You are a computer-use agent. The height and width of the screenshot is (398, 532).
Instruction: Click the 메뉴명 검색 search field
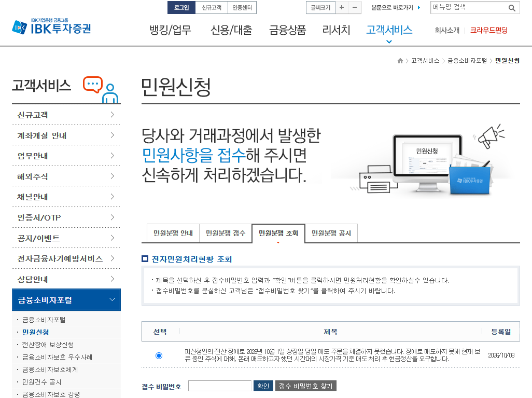pyautogui.click(x=470, y=7)
